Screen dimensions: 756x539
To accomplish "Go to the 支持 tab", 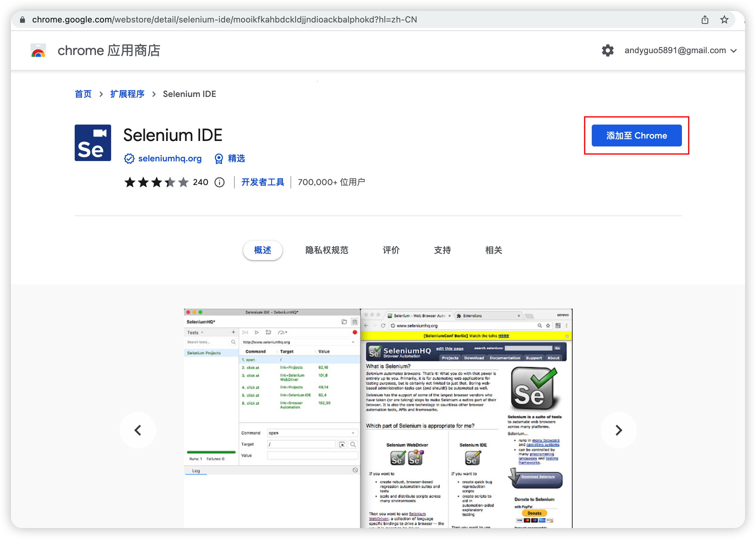I will point(442,250).
